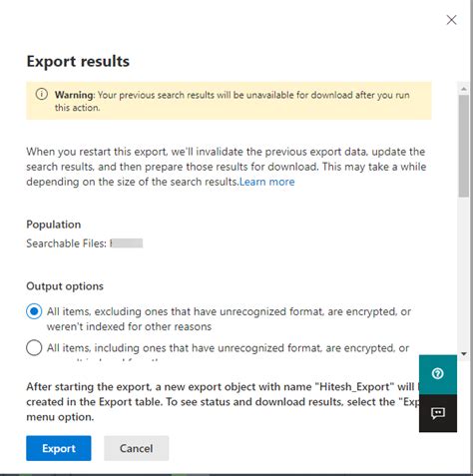Click the scrollbar up arrow
This screenshot has width=473, height=476.
click(464, 89)
